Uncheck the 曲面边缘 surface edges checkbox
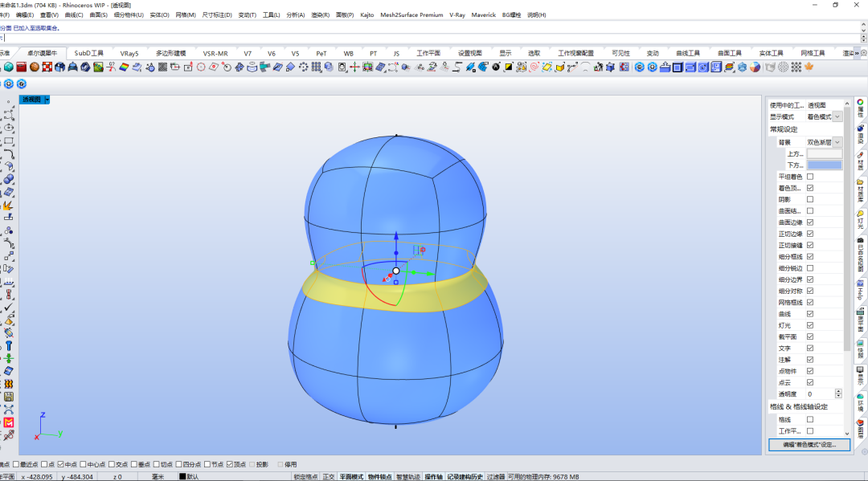Viewport: 868px width, 481px height. 810,222
